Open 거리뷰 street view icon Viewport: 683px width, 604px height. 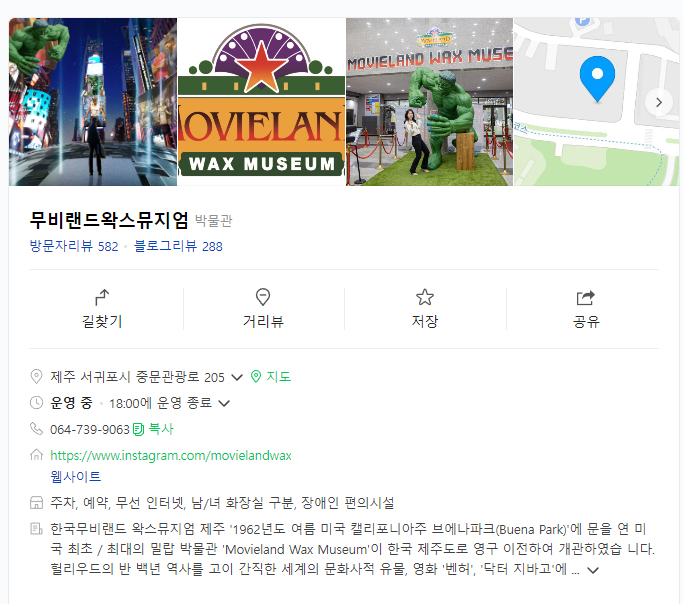pyautogui.click(x=263, y=297)
